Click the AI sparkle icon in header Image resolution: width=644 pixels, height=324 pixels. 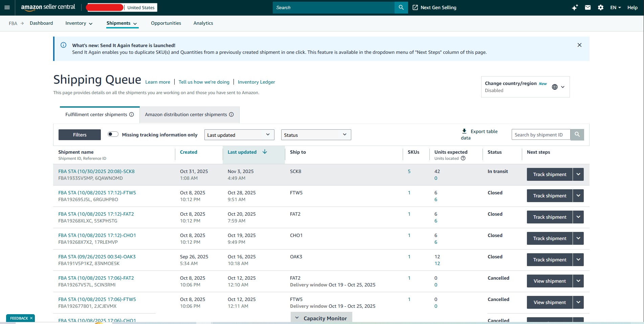(575, 7)
